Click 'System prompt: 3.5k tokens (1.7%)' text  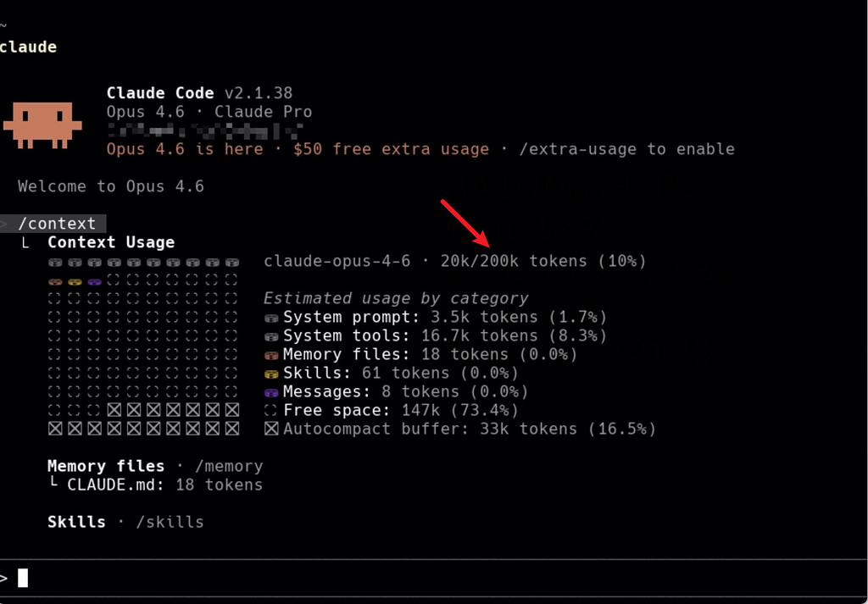[x=445, y=318]
